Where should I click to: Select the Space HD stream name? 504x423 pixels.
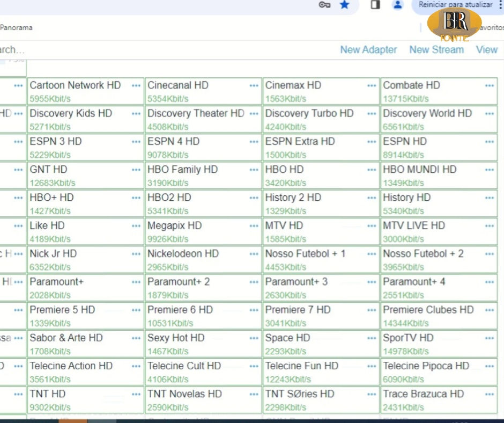[x=287, y=337]
